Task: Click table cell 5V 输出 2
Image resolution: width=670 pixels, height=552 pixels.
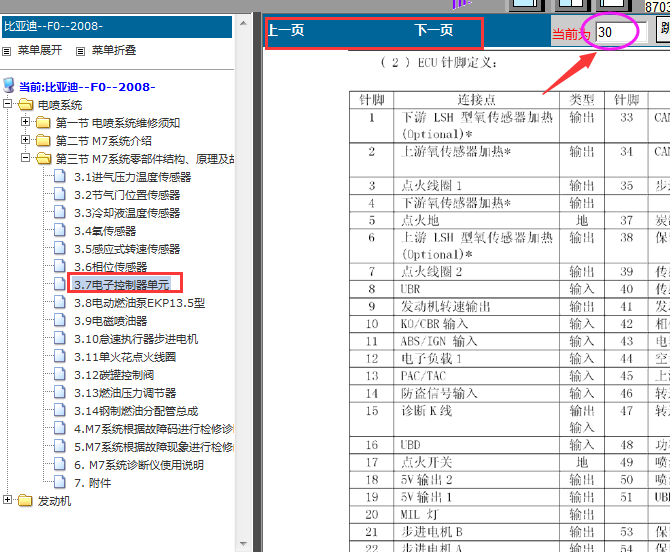Action: pyautogui.click(x=476, y=480)
